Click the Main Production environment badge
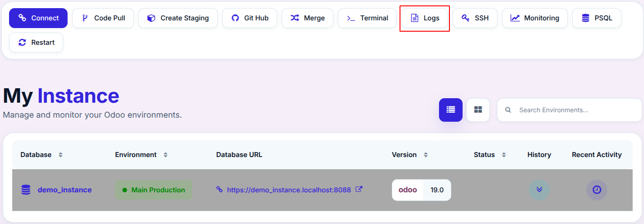This screenshot has height=224, width=644. (x=154, y=190)
